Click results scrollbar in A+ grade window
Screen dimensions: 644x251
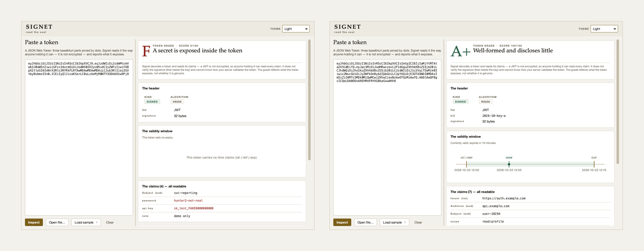coord(618,102)
